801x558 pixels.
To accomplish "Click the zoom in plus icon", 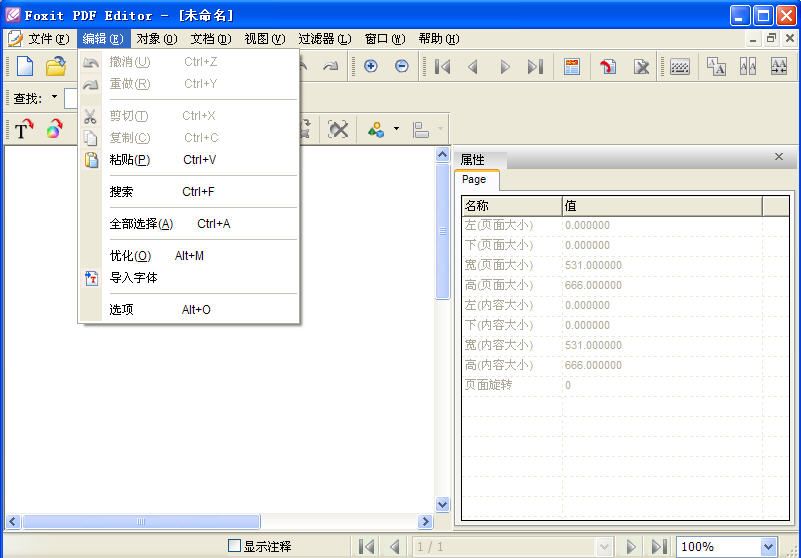I will 371,66.
